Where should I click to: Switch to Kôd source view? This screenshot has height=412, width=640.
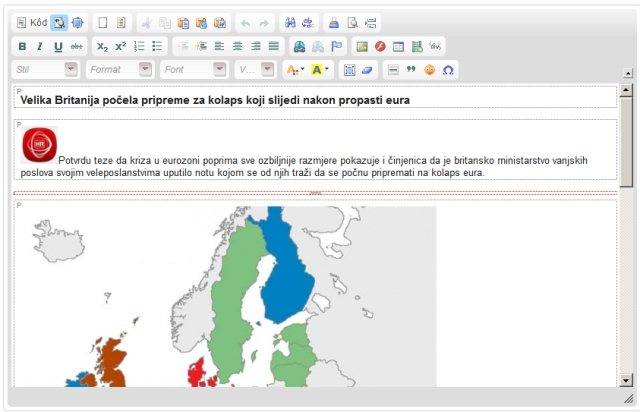[x=32, y=22]
